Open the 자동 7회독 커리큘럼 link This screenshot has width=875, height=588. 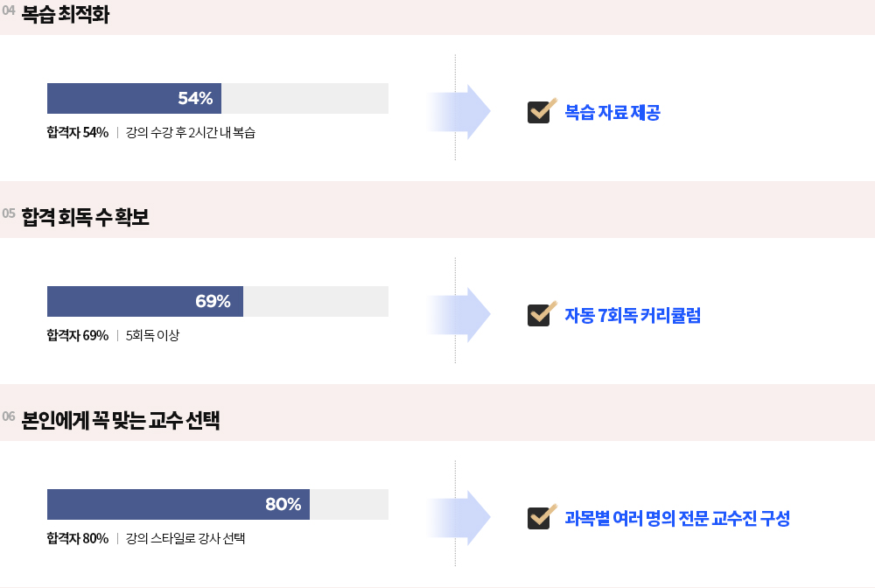(633, 315)
